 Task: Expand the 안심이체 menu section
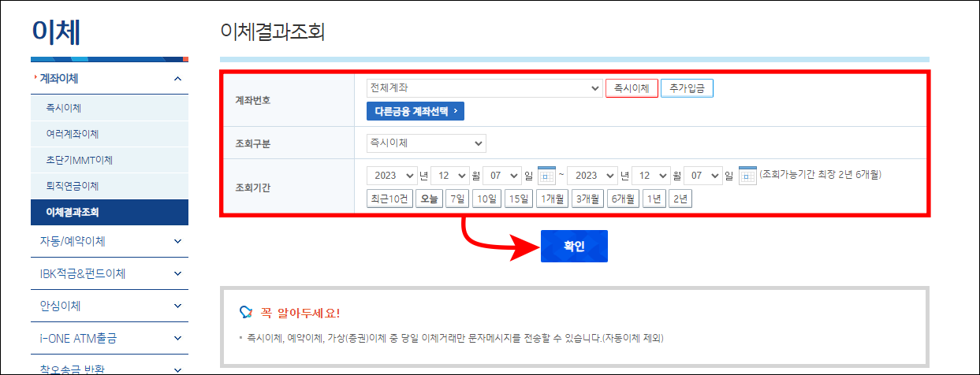[x=110, y=306]
